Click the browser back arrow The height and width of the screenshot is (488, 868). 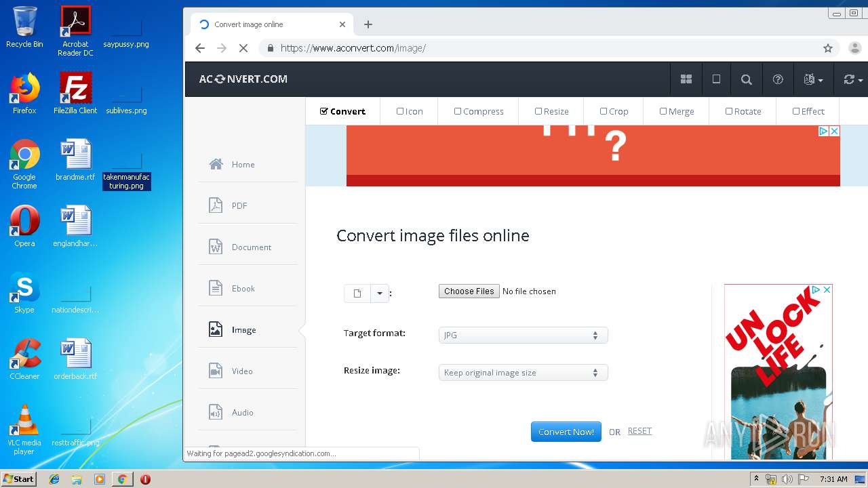pos(199,48)
